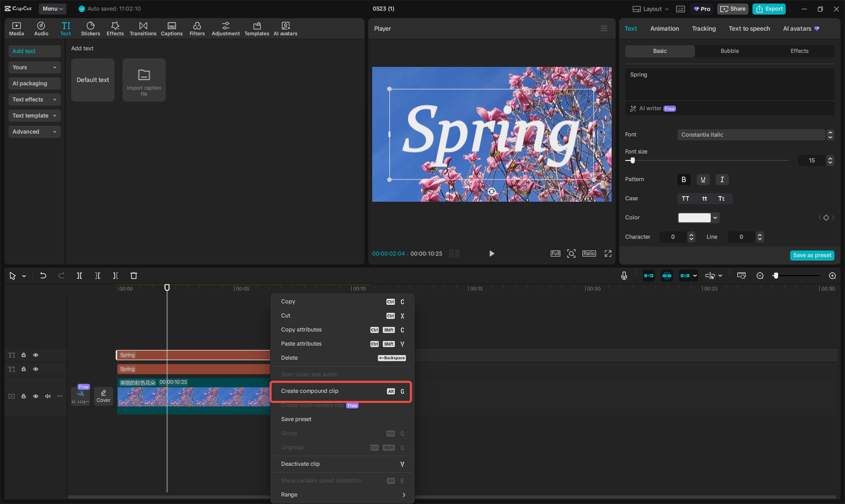Switch to the Animation tab
Viewport: 845px width, 504px height.
[x=664, y=29]
